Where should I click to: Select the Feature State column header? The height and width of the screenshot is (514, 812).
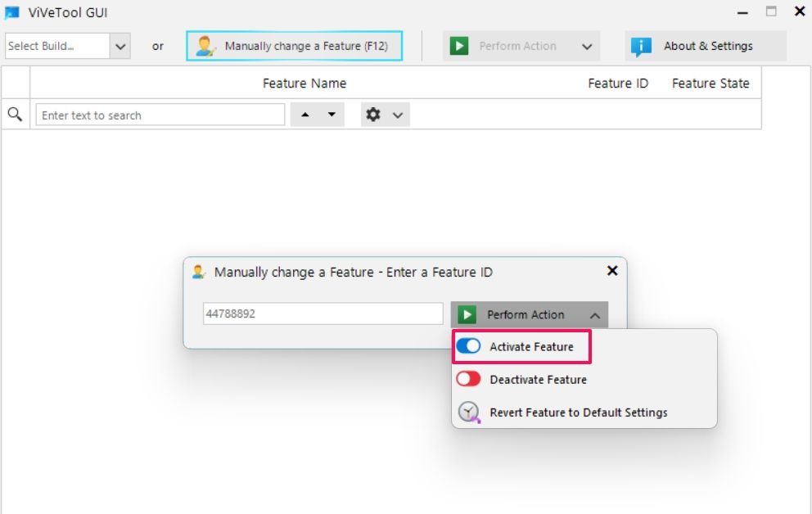pos(710,83)
